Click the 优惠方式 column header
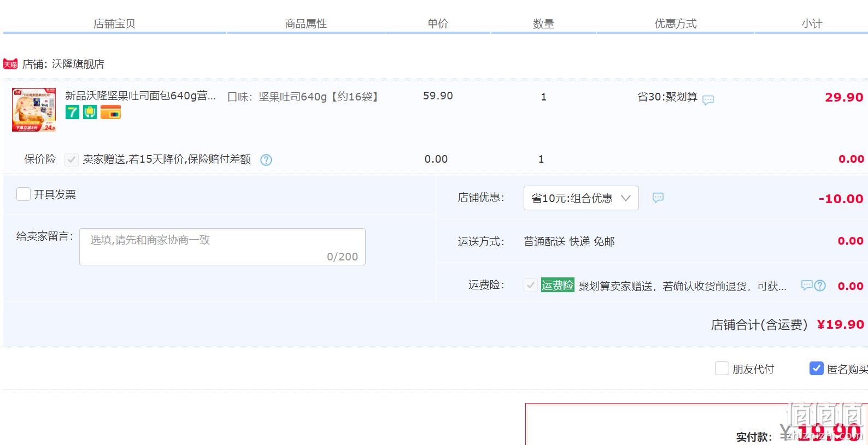Image resolution: width=868 pixels, height=445 pixels. [676, 23]
